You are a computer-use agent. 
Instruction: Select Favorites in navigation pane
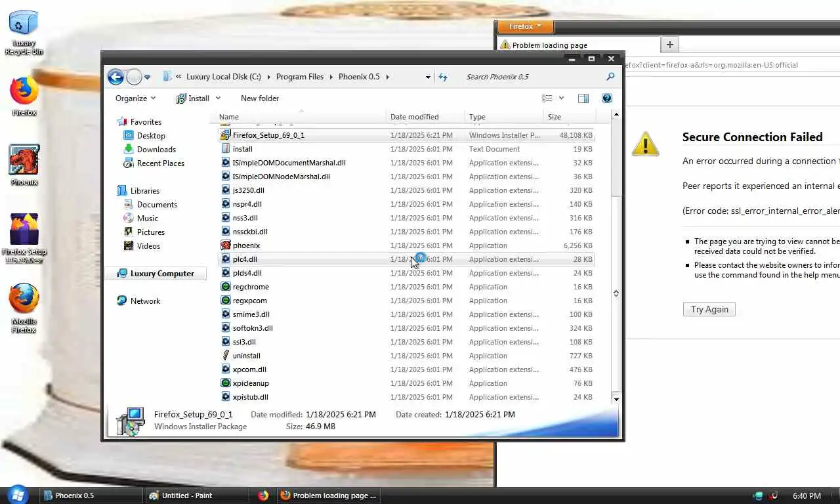tap(146, 122)
